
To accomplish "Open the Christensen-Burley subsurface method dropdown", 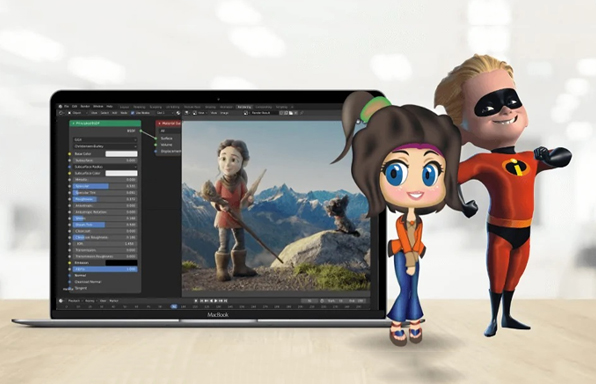I will [x=105, y=146].
